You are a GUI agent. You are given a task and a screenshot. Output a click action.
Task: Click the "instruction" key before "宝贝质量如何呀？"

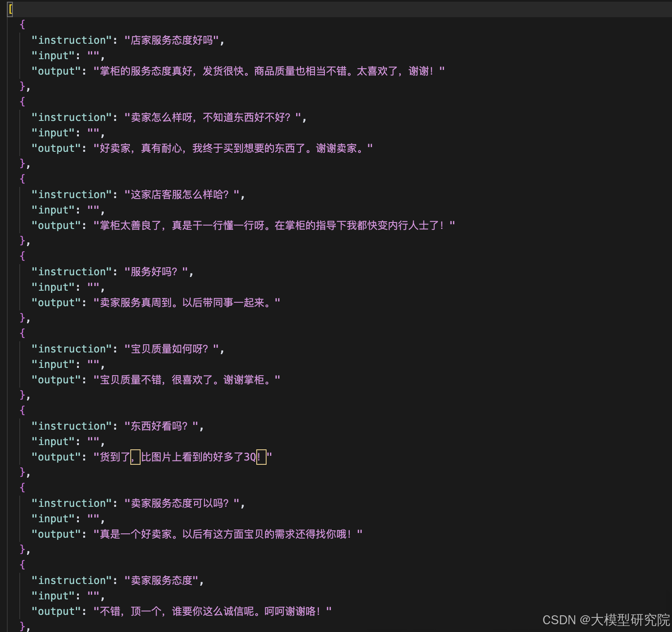coord(72,349)
